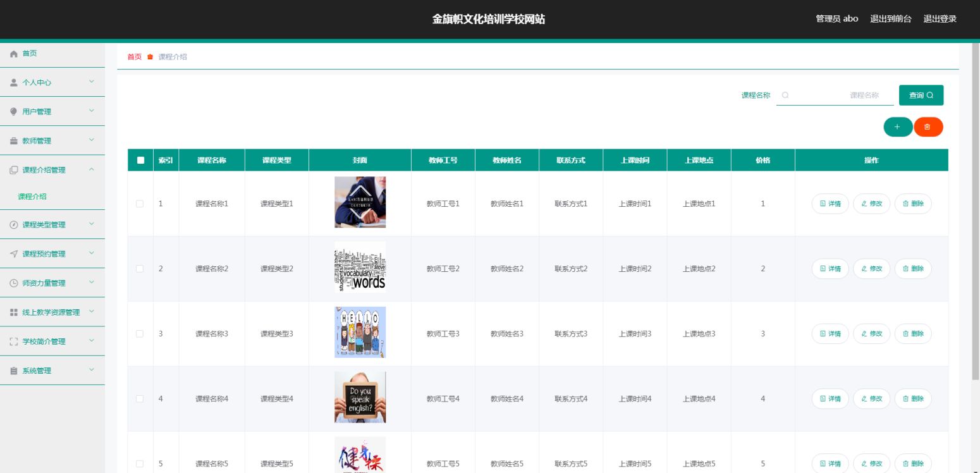Click 修改 for 课程名称2 row

pyautogui.click(x=871, y=269)
